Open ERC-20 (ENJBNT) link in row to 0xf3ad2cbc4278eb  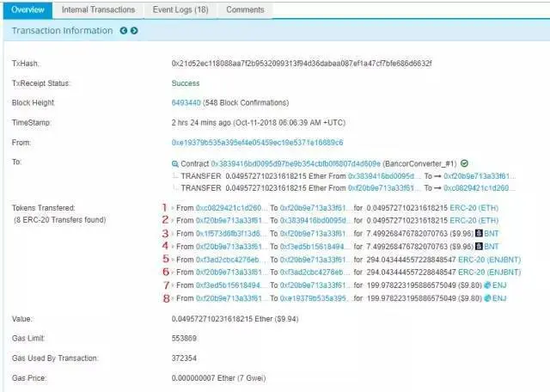[489, 273]
